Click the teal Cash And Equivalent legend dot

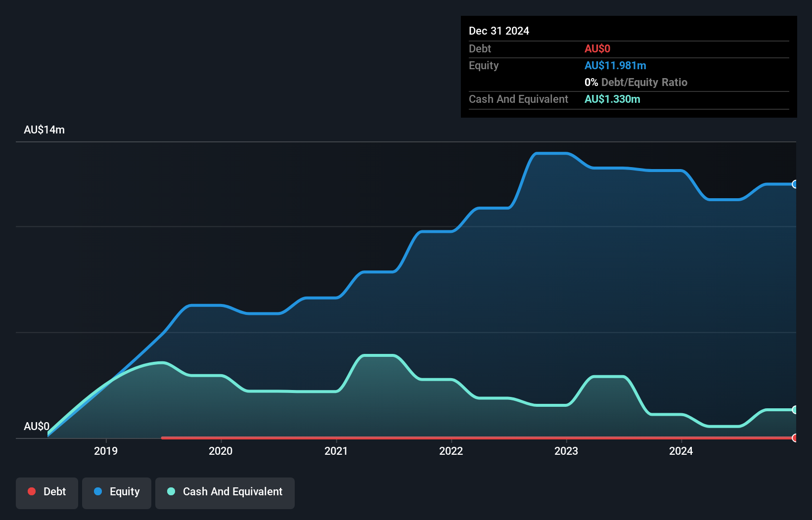171,491
